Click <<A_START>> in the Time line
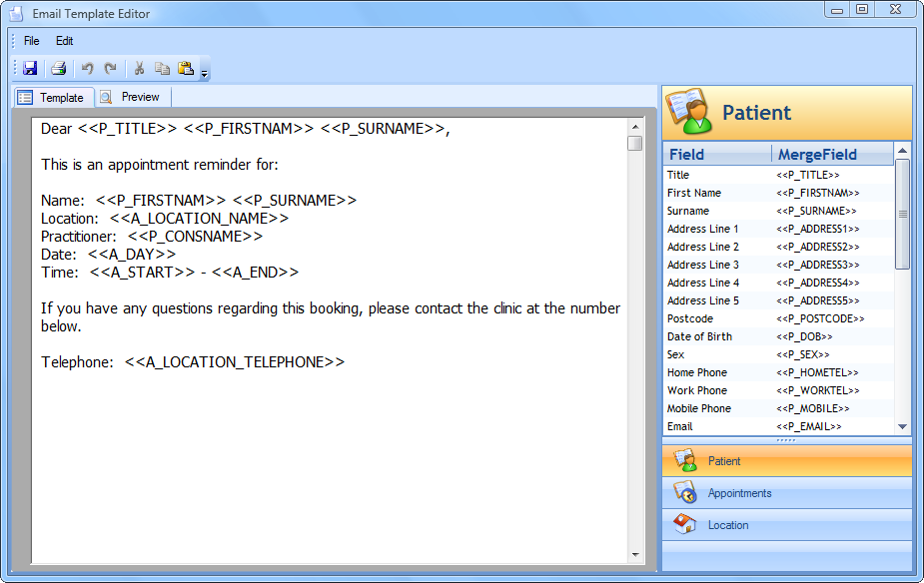The height and width of the screenshot is (583, 924). tap(142, 273)
